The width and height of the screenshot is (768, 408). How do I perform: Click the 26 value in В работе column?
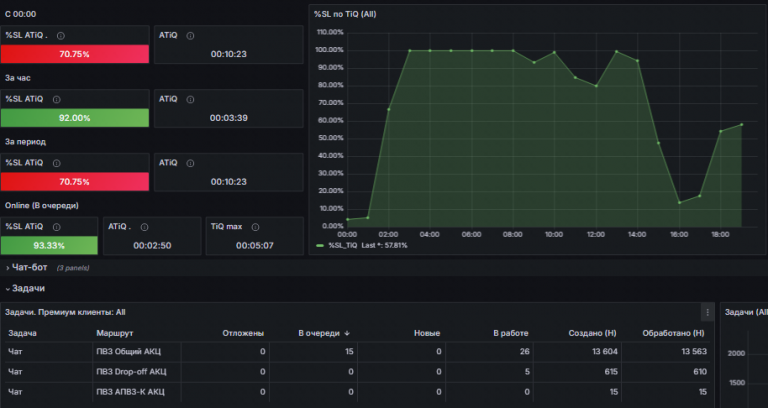[x=525, y=351]
